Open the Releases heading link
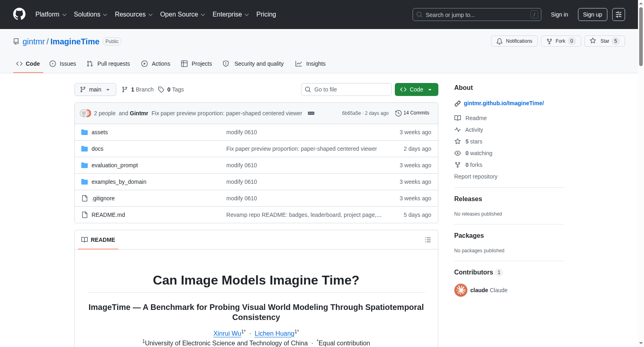Screen dimensions: 644x347 click(x=468, y=199)
